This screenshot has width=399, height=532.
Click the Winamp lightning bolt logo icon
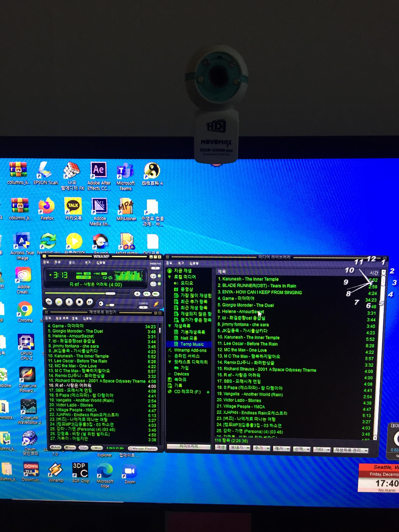coord(156,304)
